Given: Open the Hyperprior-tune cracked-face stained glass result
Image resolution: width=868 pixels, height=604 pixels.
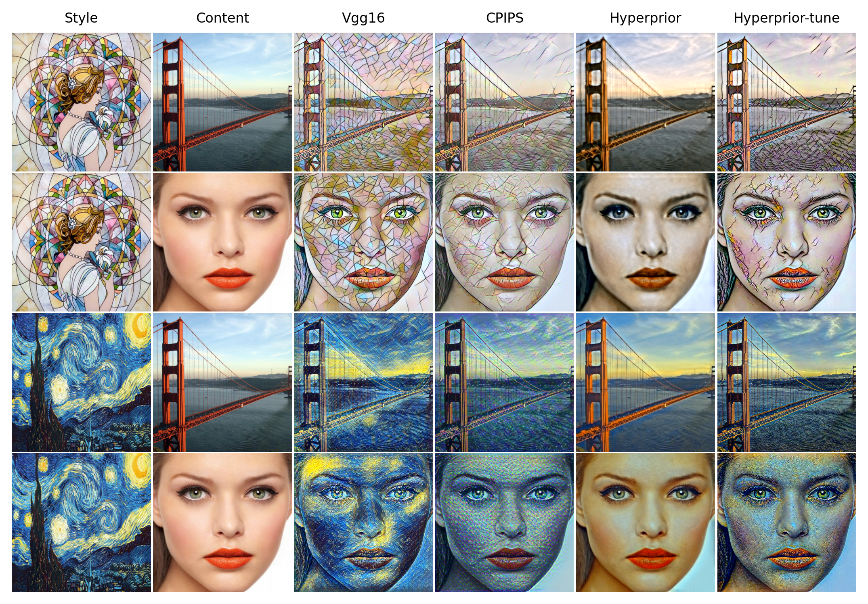Looking at the screenshot, I should [786, 242].
